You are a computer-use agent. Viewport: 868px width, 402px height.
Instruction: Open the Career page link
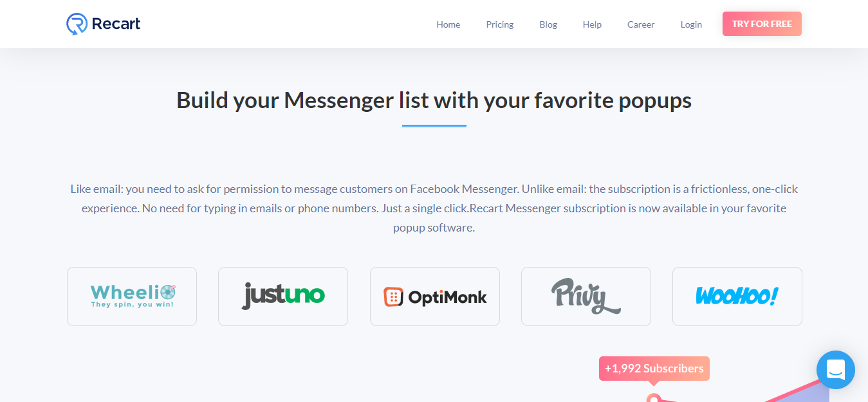(x=640, y=24)
